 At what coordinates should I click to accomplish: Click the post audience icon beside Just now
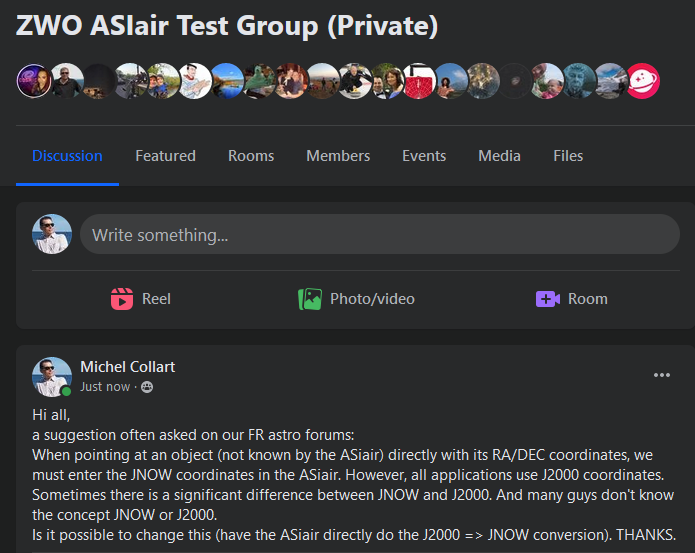click(x=147, y=387)
